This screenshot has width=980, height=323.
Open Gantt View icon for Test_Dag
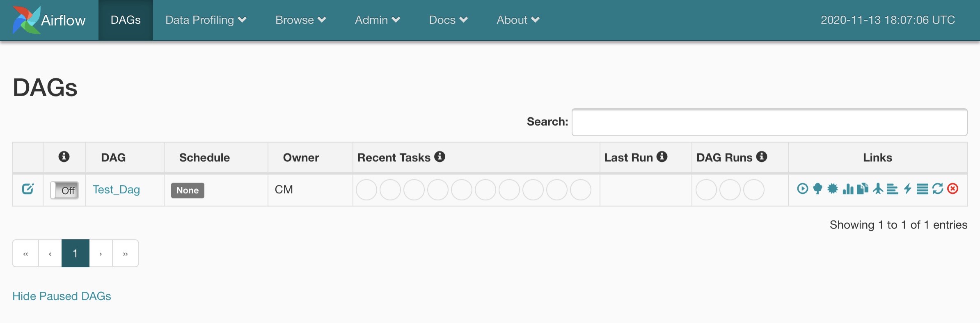892,189
